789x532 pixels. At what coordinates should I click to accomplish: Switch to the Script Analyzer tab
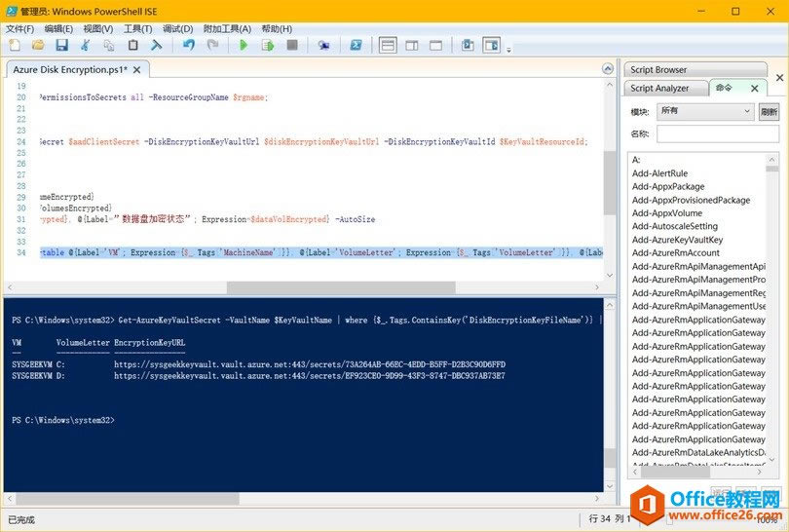pos(659,88)
